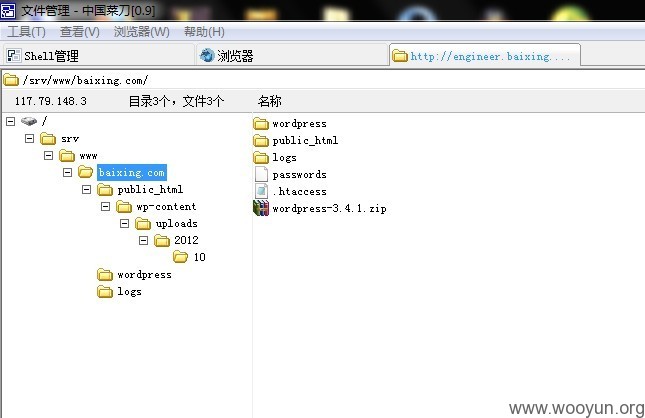645x418 pixels.
Task: Click the wordpress-3.4.1.zip archive icon
Action: [261, 208]
